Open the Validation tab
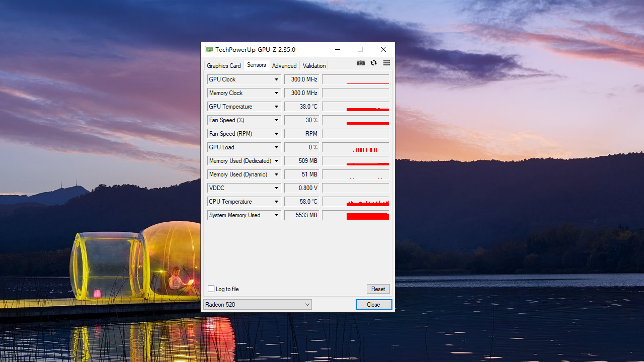Image resolution: width=644 pixels, height=362 pixels. pos(313,65)
